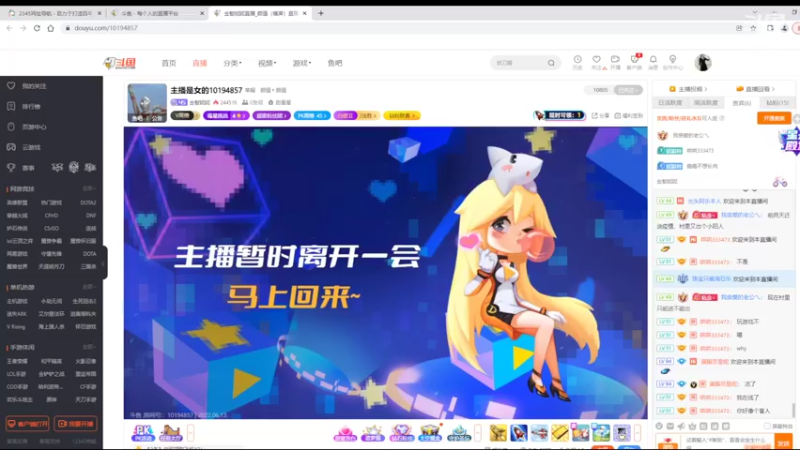Click the user avatar in header
Viewport: 800px width, 450px height.
click(703, 63)
